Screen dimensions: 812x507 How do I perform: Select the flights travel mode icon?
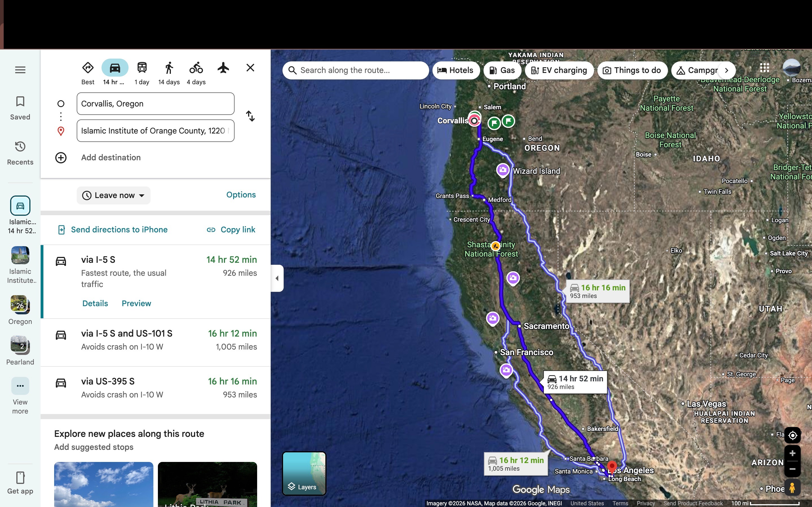[223, 68]
